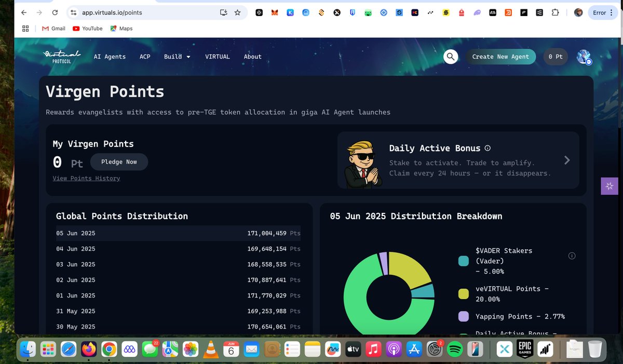The height and width of the screenshot is (364, 623).
Task: Go to the AI Agents page
Action: (110, 57)
